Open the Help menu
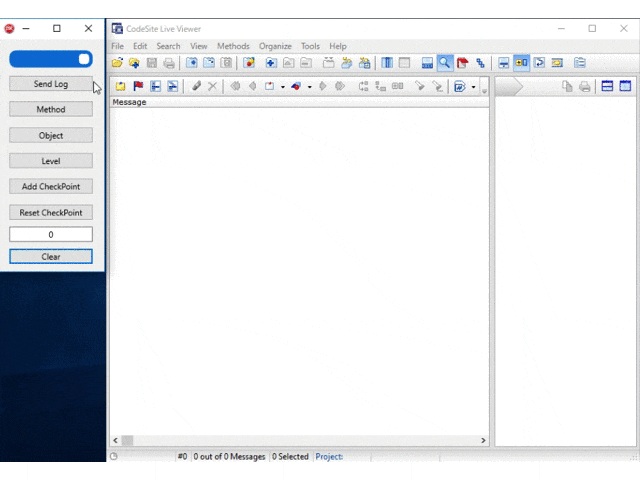This screenshot has width=640, height=480. (x=338, y=46)
